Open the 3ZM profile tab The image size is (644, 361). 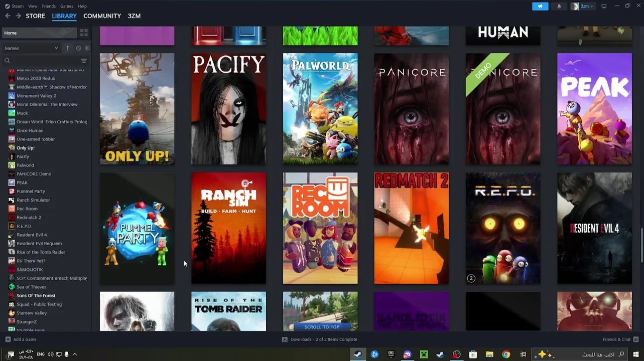click(134, 16)
